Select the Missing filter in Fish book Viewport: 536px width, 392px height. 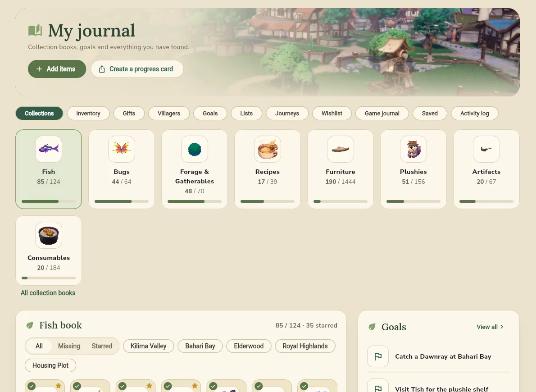click(69, 346)
